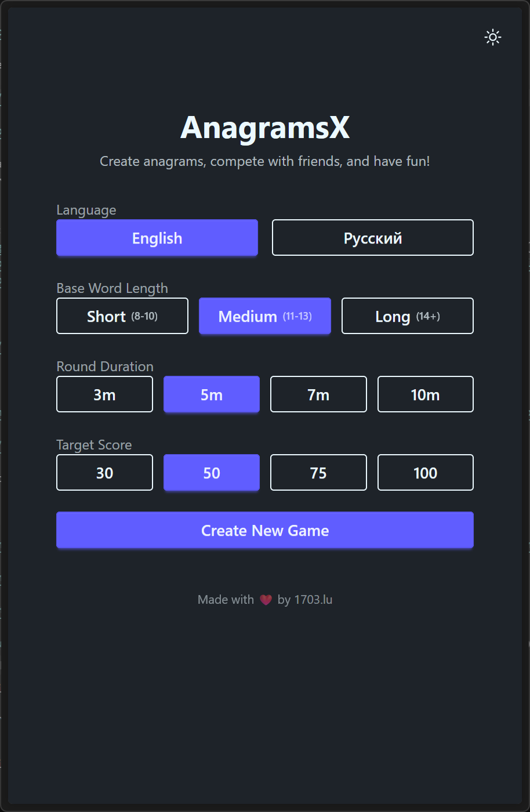
Task: Set target score to 30
Action: [x=104, y=473]
